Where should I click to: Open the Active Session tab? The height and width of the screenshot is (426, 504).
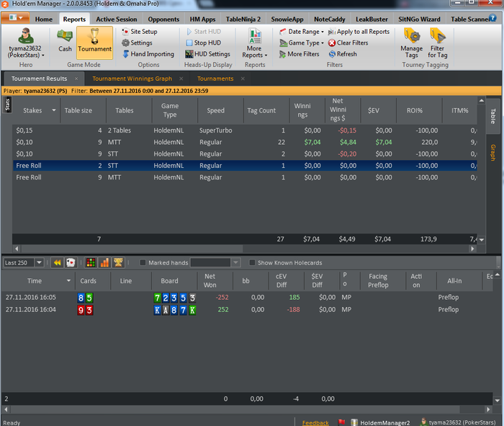[117, 19]
